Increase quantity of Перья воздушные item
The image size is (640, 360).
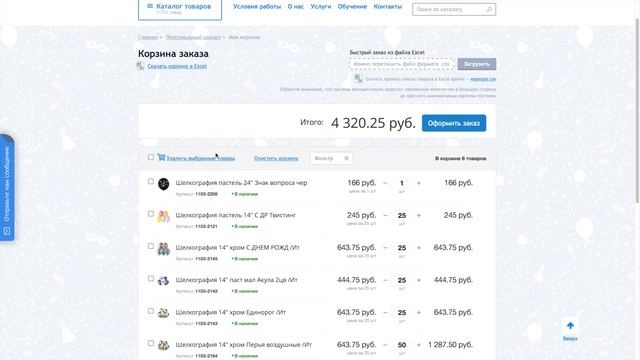418,344
